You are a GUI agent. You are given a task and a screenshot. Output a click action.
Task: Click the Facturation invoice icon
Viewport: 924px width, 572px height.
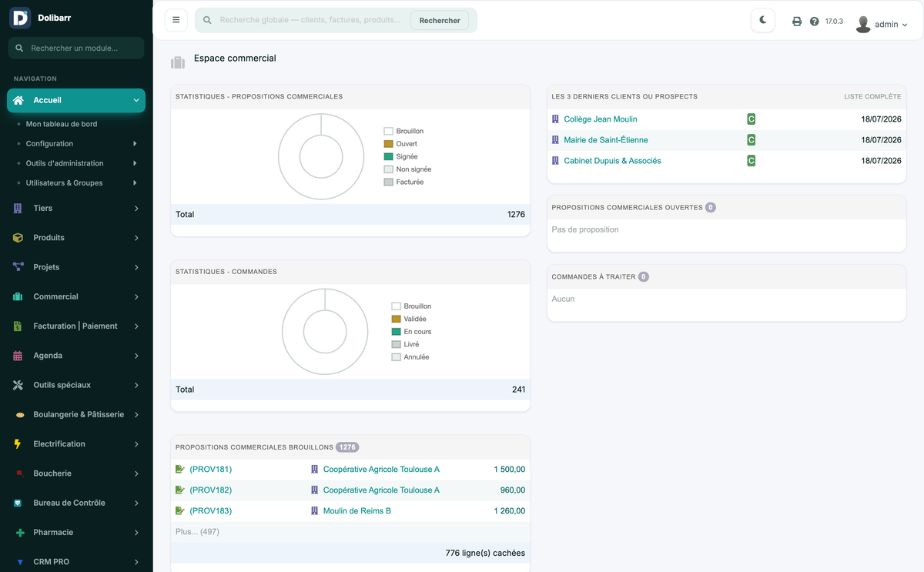click(x=18, y=326)
